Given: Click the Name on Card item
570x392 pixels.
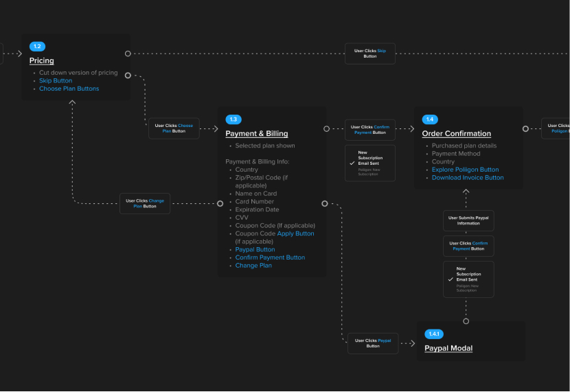Looking at the screenshot, I should [256, 194].
